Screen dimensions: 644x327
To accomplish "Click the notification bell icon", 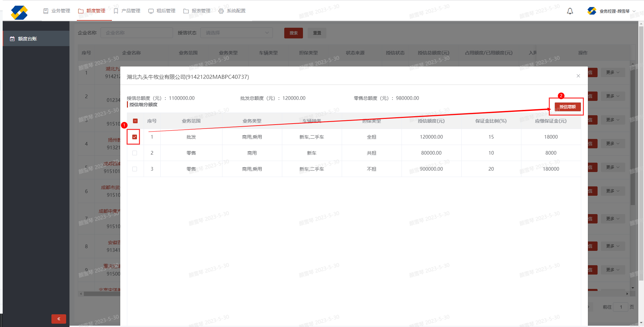I will 570,11.
